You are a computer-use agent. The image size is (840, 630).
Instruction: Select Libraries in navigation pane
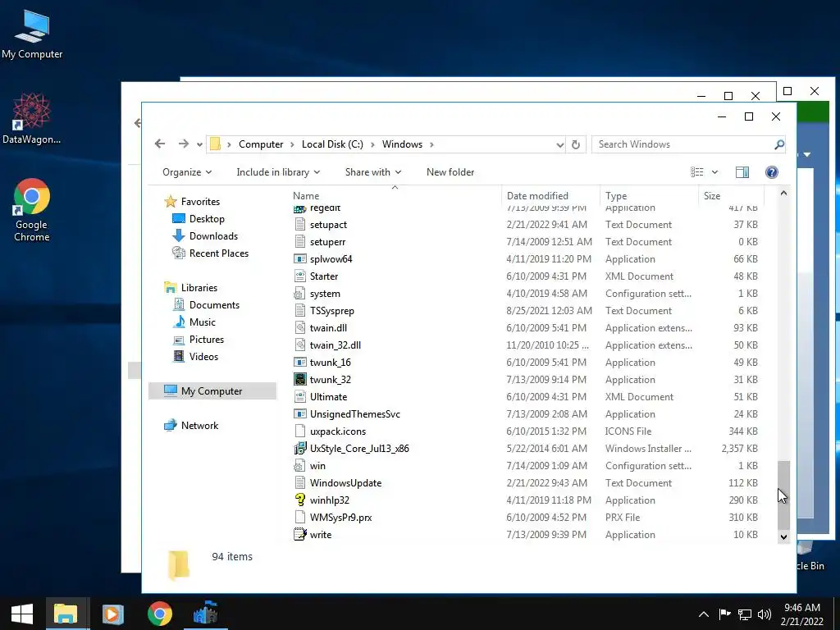click(199, 288)
